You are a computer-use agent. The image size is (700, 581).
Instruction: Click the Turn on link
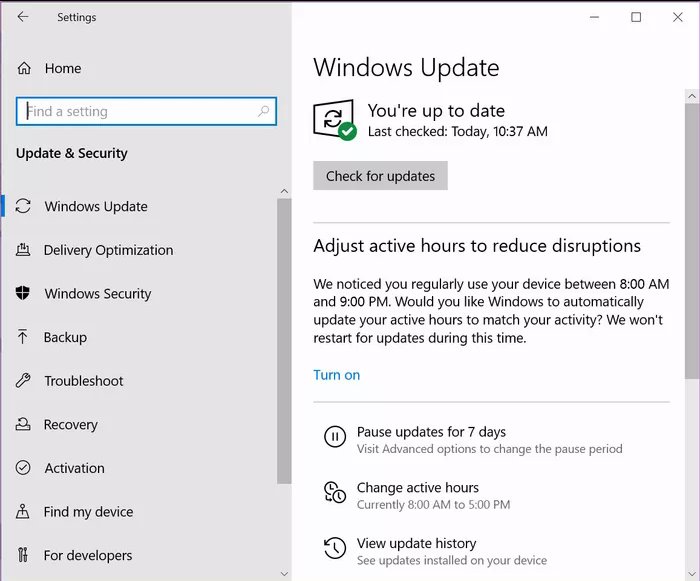click(337, 375)
